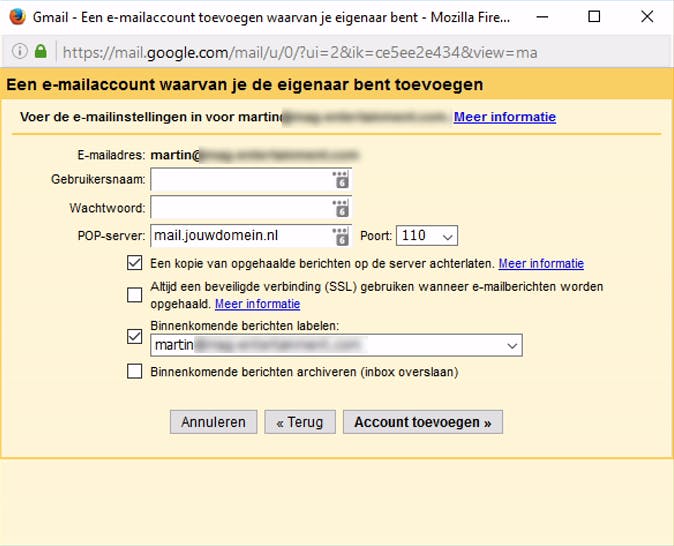This screenshot has width=674, height=546.
Task: Click the Account toevoegen button
Action: click(x=422, y=422)
